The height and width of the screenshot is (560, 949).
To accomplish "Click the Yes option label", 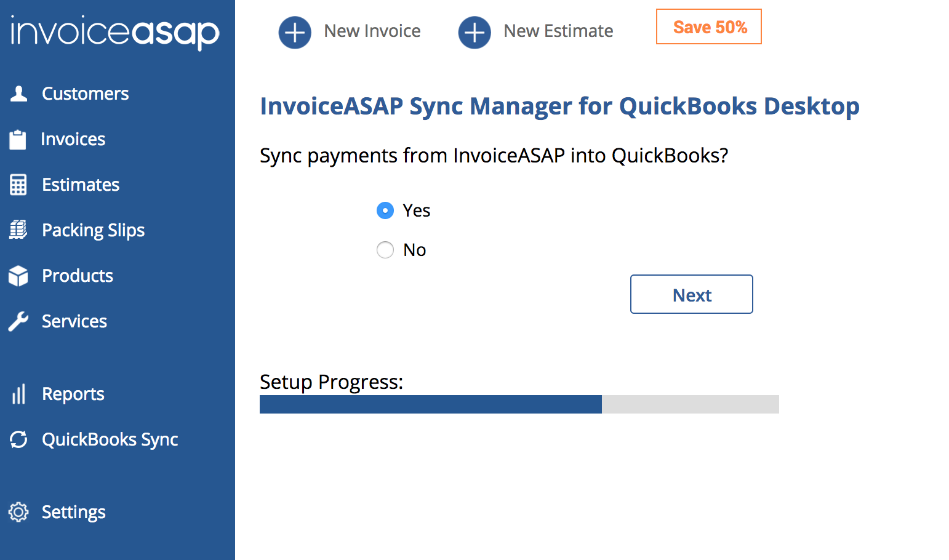I will point(417,210).
